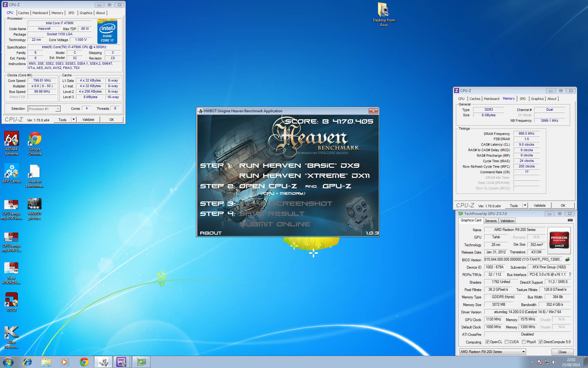Show hidden system tray icons arrow

[x=532, y=362]
